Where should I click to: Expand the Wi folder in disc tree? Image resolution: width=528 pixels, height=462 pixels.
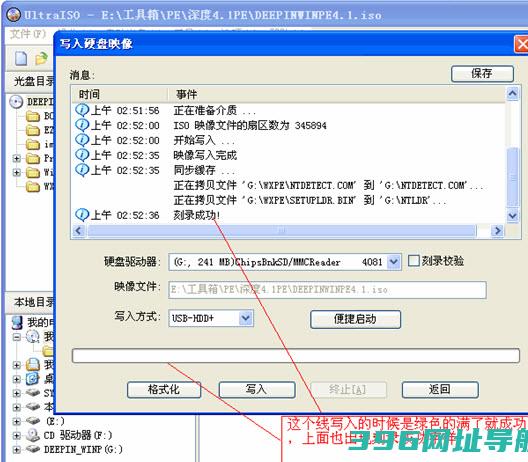click(x=16, y=172)
